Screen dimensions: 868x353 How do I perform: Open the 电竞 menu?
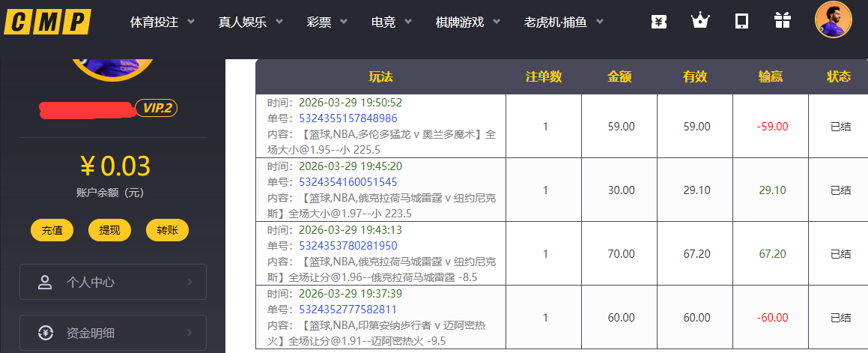[x=383, y=22]
